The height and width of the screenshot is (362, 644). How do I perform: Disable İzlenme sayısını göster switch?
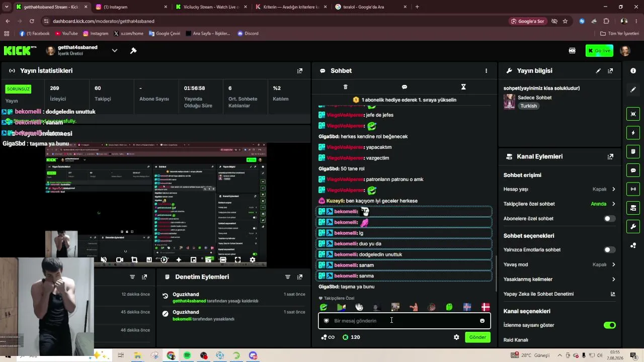(x=609, y=325)
